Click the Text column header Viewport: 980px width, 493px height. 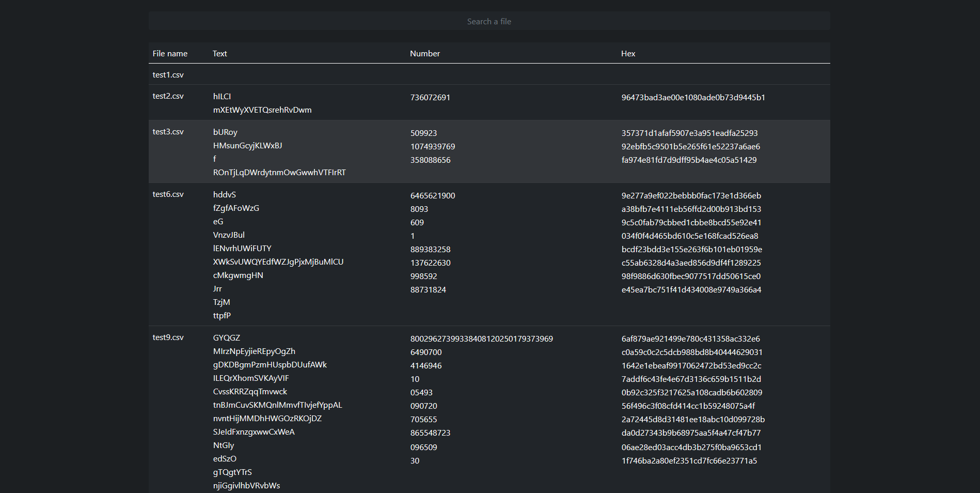point(220,54)
